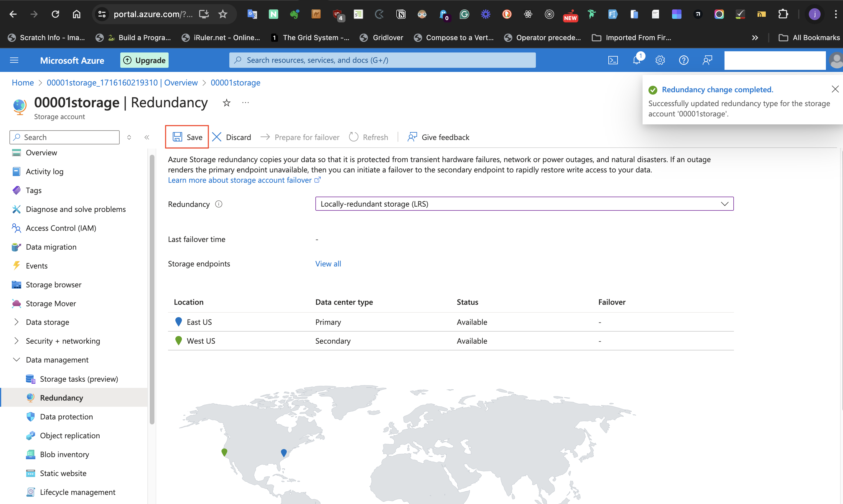Image resolution: width=843 pixels, height=504 pixels.
Task: Click the Save button
Action: tap(187, 137)
